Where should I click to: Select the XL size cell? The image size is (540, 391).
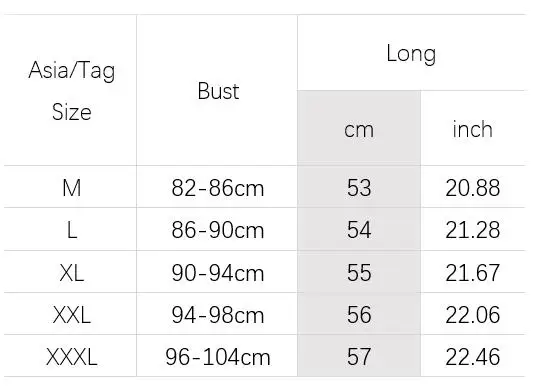click(x=72, y=273)
